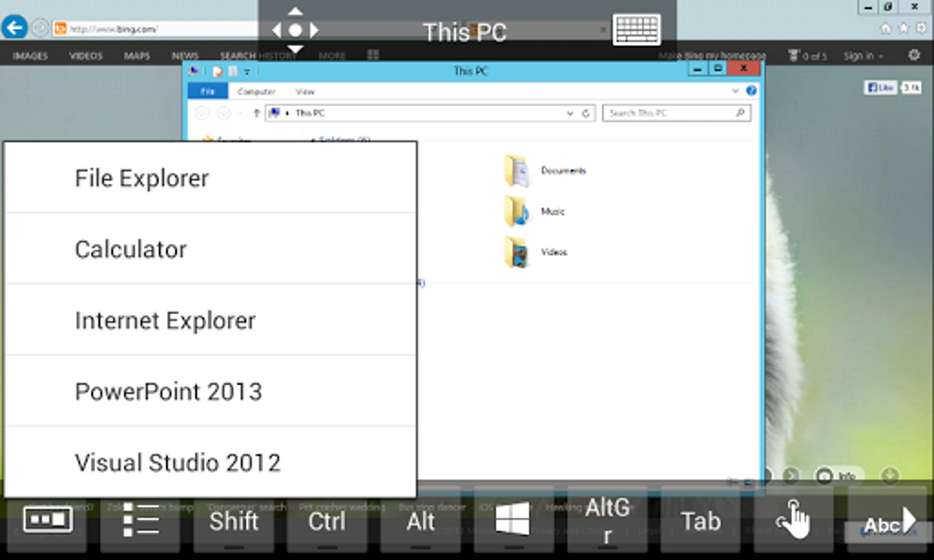Show the on-screen keyboard icon

click(x=636, y=29)
